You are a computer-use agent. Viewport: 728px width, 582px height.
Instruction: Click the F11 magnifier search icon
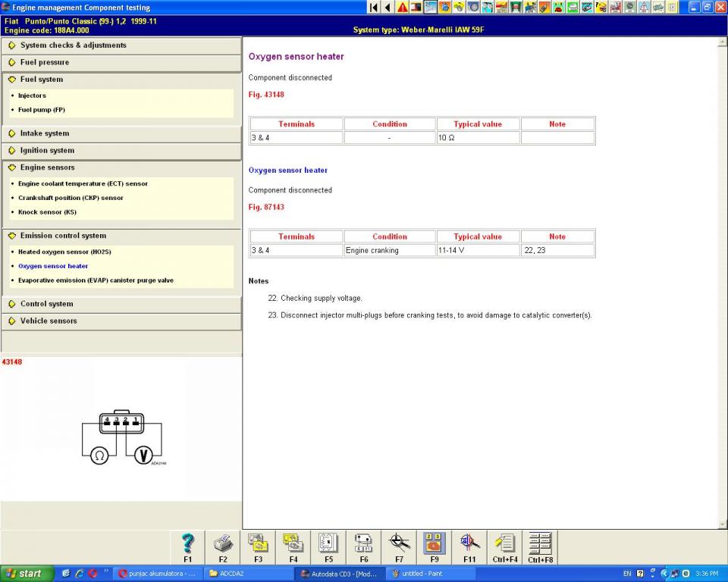click(470, 548)
